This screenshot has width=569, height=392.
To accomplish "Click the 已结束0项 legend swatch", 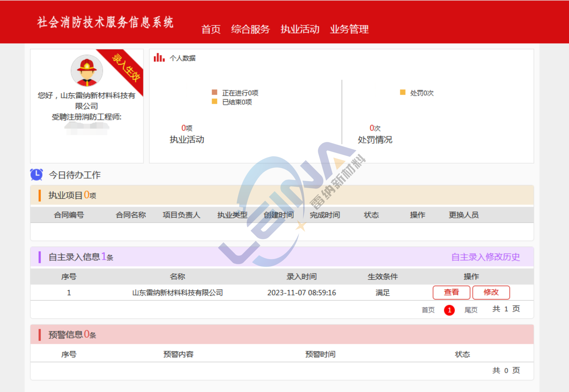I will (214, 101).
